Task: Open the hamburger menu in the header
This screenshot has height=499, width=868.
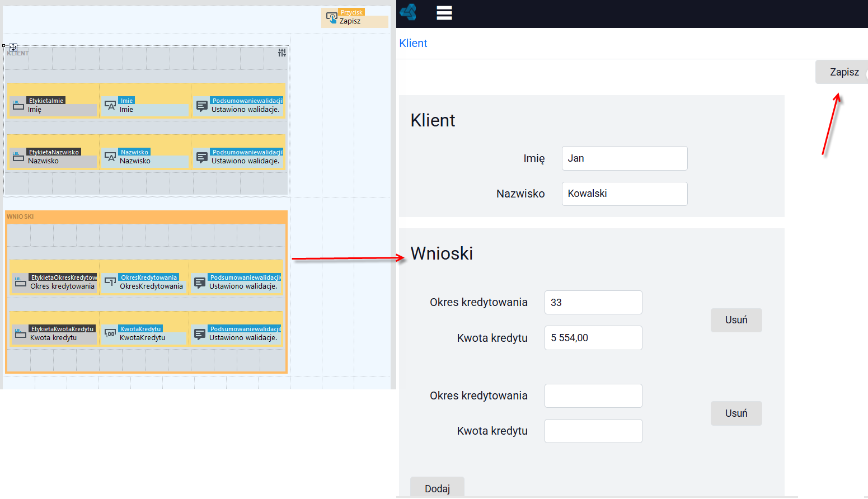Action: tap(444, 13)
